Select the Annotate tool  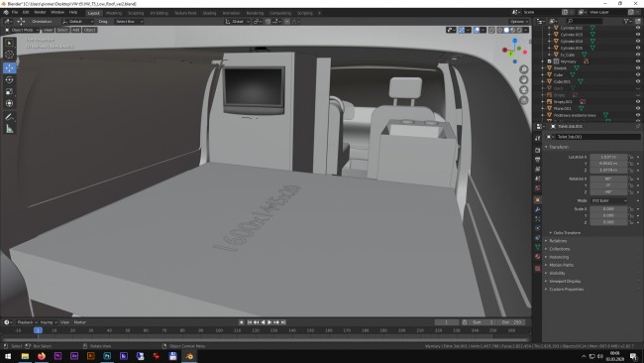[x=10, y=117]
